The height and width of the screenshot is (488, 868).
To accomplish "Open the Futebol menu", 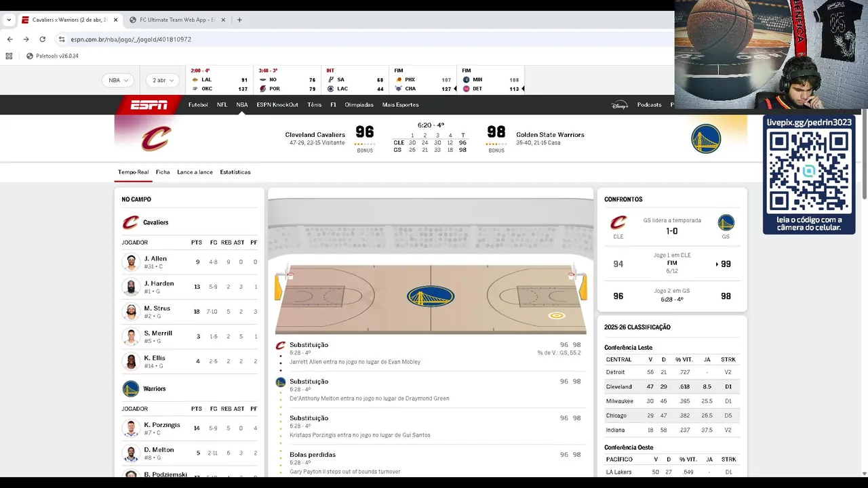I will (x=198, y=105).
